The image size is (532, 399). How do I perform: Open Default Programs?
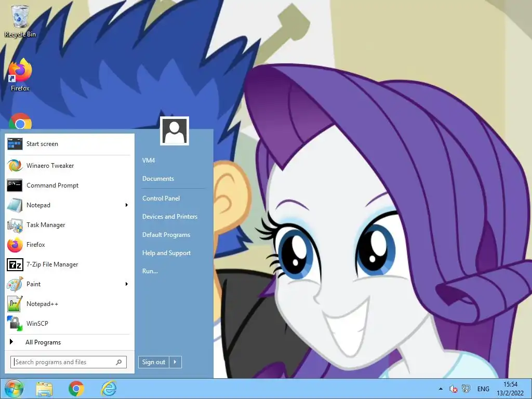tap(166, 235)
